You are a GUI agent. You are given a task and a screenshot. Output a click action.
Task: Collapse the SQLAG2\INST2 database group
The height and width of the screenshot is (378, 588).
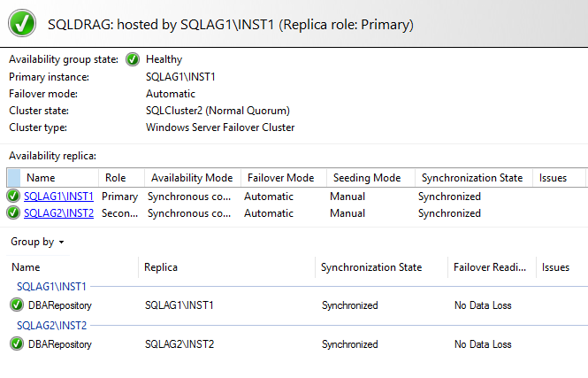click(x=51, y=326)
